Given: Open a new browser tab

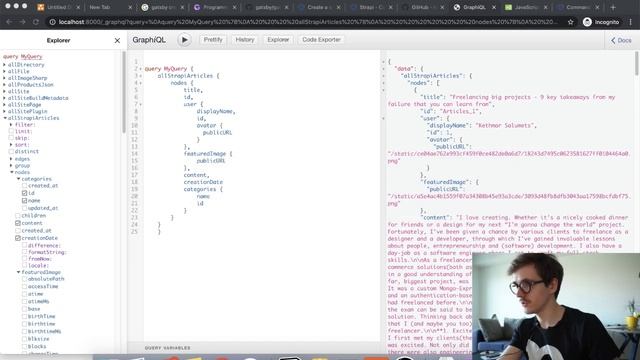Looking at the screenshot, I should click(x=613, y=7).
